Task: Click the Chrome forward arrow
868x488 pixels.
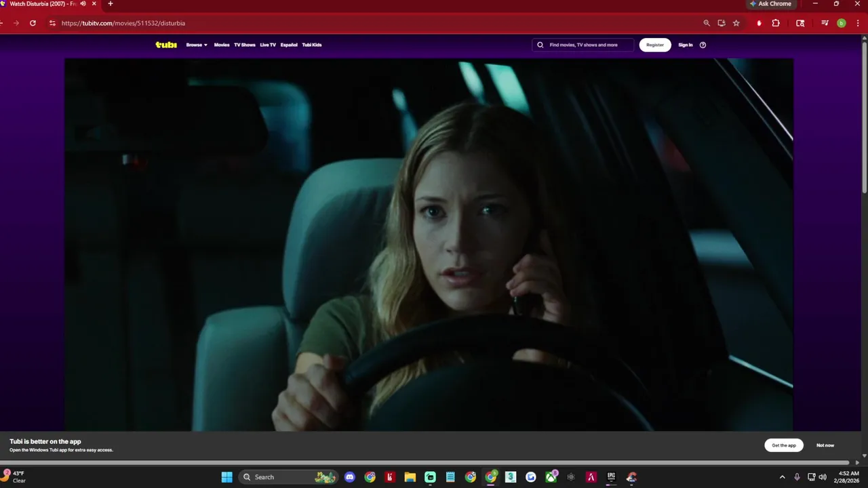Action: (x=16, y=23)
